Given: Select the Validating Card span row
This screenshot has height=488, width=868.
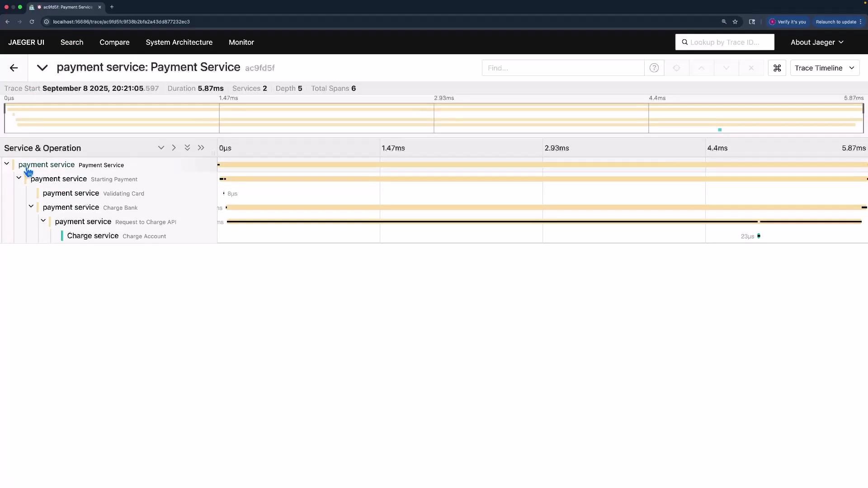Looking at the screenshot, I should [x=94, y=193].
